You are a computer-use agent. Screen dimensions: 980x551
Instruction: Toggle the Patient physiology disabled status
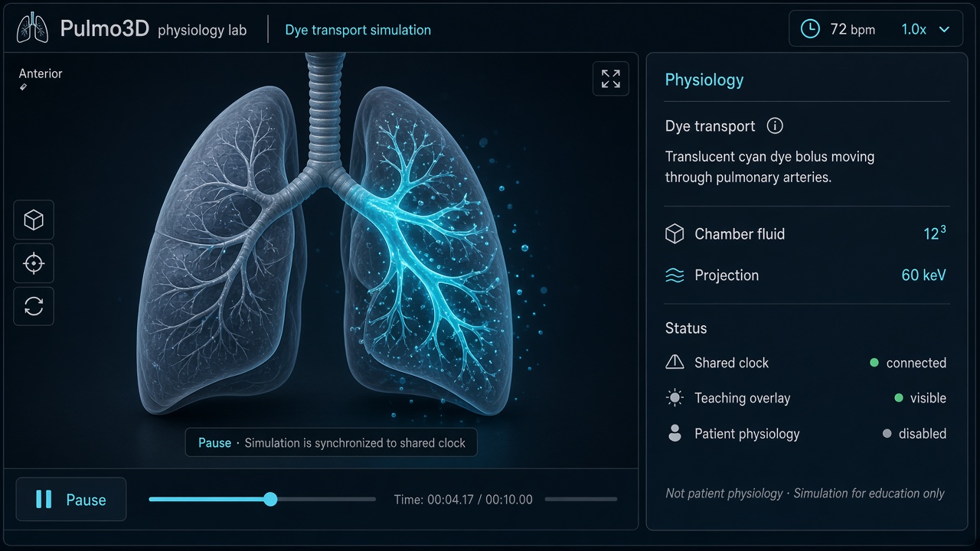[914, 433]
